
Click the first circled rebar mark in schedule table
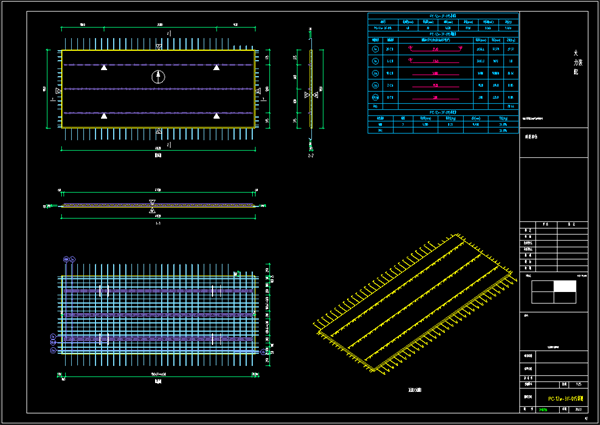375,49
